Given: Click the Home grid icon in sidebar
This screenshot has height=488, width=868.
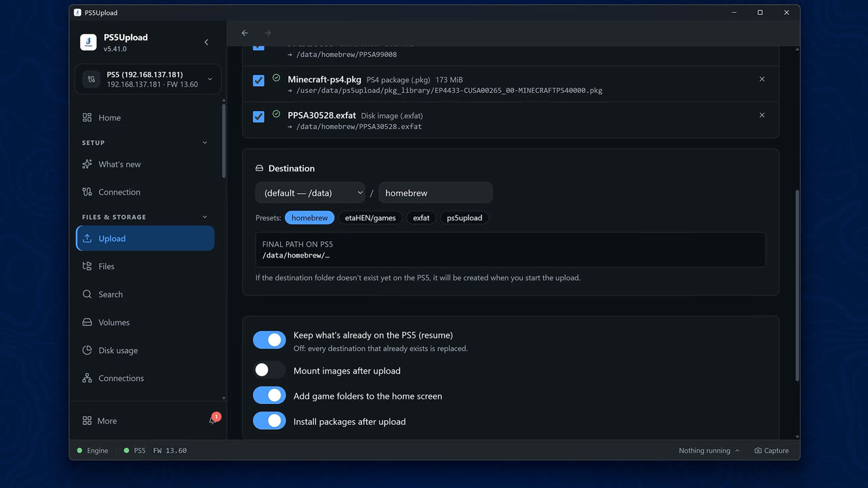Looking at the screenshot, I should tap(87, 117).
